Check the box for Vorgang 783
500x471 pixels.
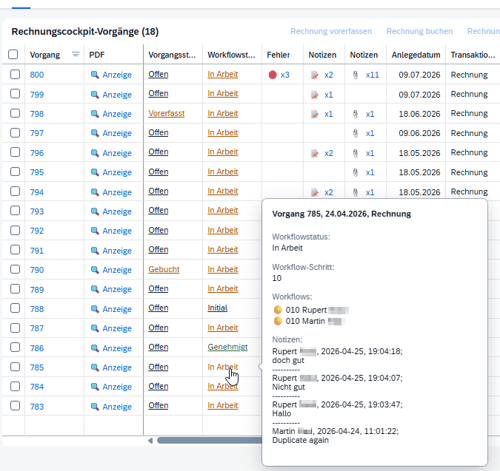15,406
